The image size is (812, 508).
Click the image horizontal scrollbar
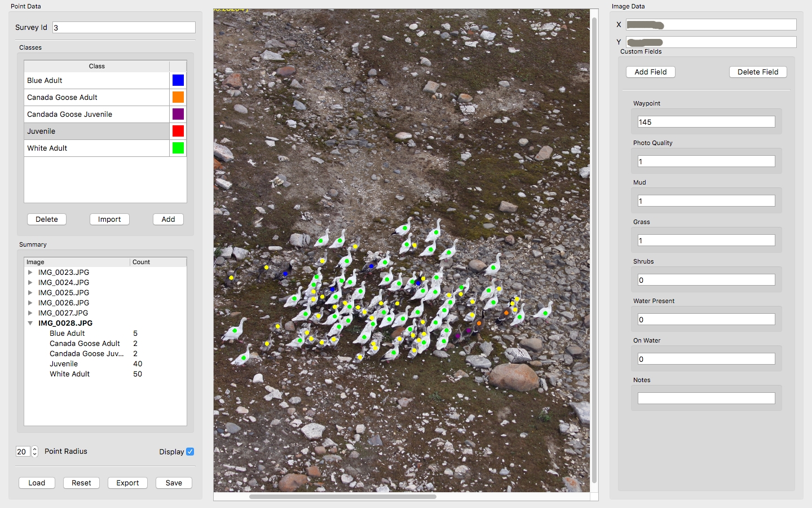point(343,497)
